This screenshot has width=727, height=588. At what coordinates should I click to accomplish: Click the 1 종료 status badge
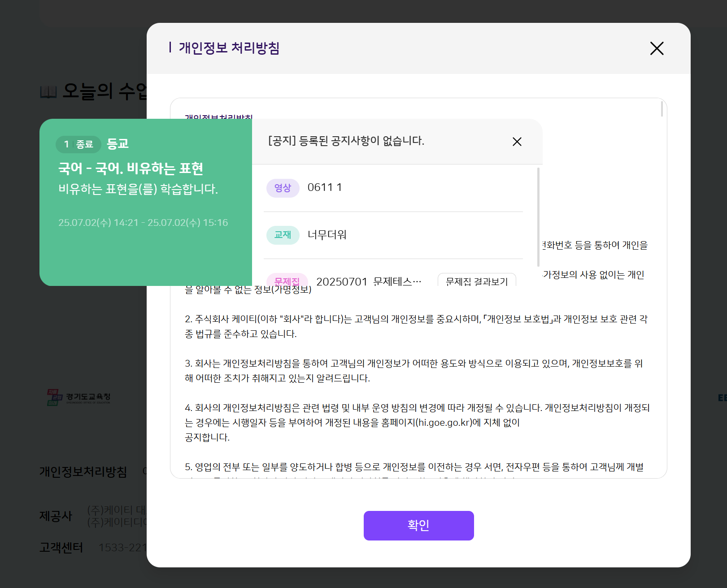coord(78,144)
